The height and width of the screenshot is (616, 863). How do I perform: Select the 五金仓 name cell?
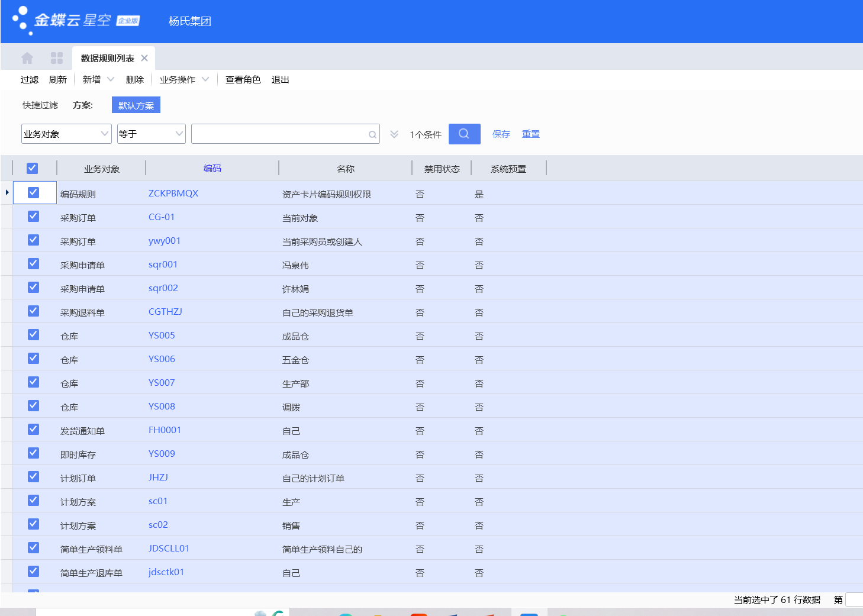point(295,360)
